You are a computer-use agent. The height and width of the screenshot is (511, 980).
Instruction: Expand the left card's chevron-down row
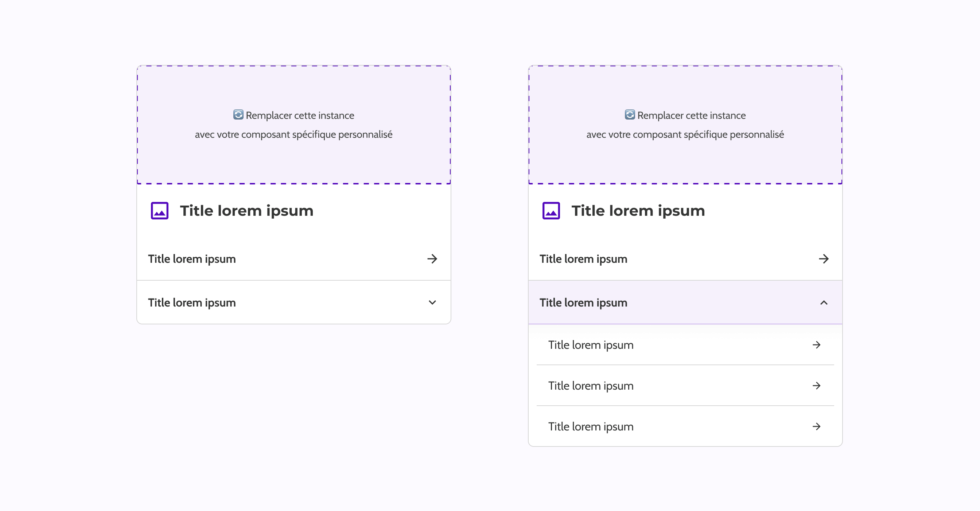pyautogui.click(x=432, y=303)
